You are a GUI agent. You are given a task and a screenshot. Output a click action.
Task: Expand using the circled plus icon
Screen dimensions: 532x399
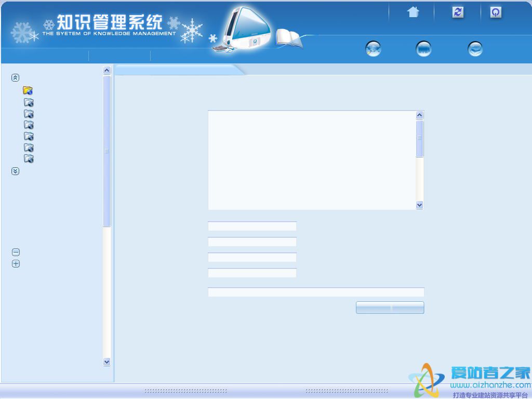[x=16, y=264]
